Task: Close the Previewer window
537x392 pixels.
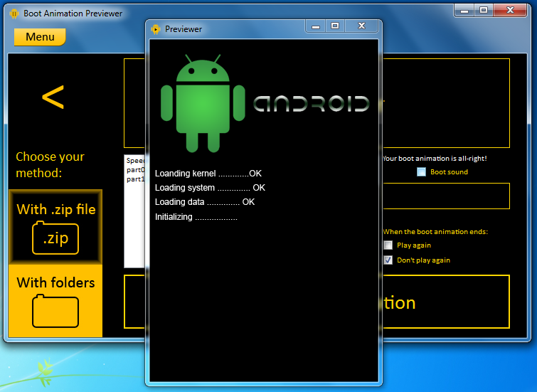Action: 361,26
